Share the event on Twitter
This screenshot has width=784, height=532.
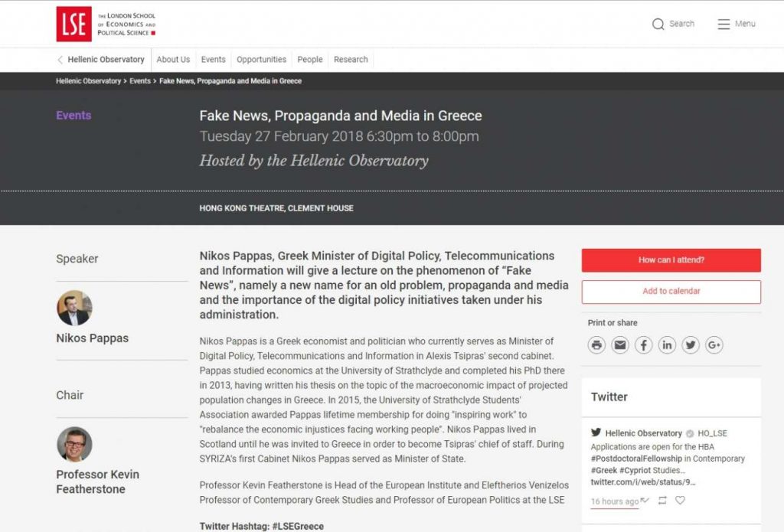click(x=690, y=344)
